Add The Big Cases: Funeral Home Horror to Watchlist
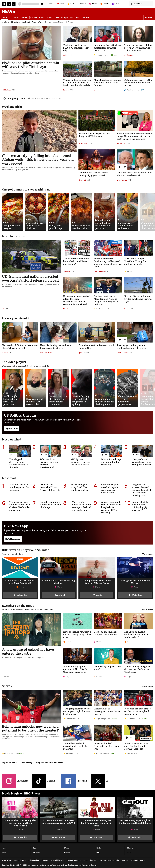This screenshot has height=868, width=155. point(135,595)
